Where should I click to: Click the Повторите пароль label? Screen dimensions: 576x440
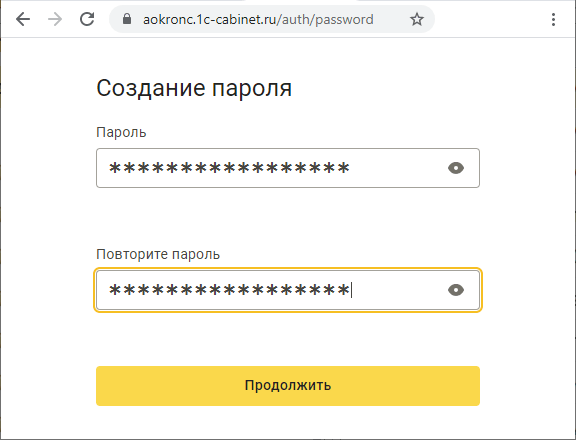click(x=158, y=254)
